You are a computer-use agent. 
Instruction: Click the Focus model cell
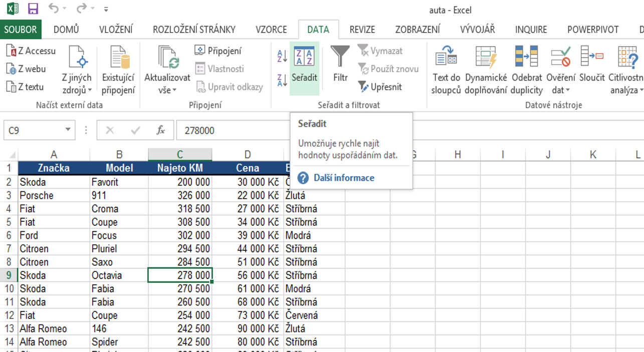(x=119, y=235)
